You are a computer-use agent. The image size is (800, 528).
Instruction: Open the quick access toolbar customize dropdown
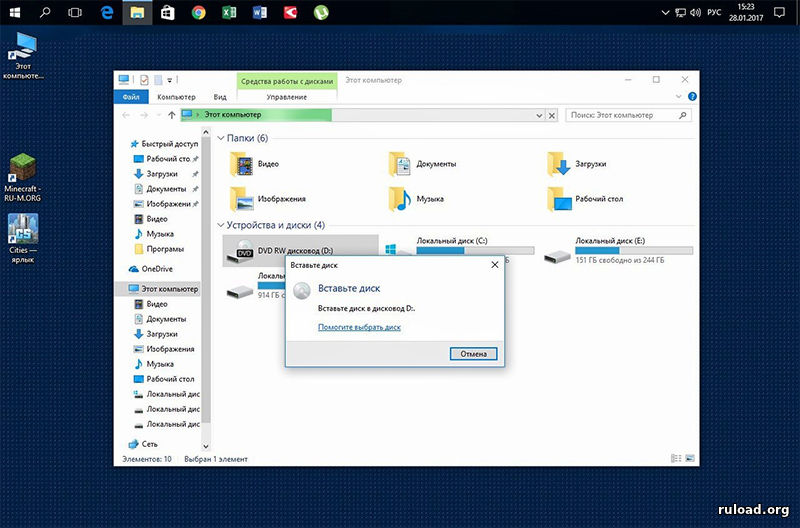[x=170, y=80]
